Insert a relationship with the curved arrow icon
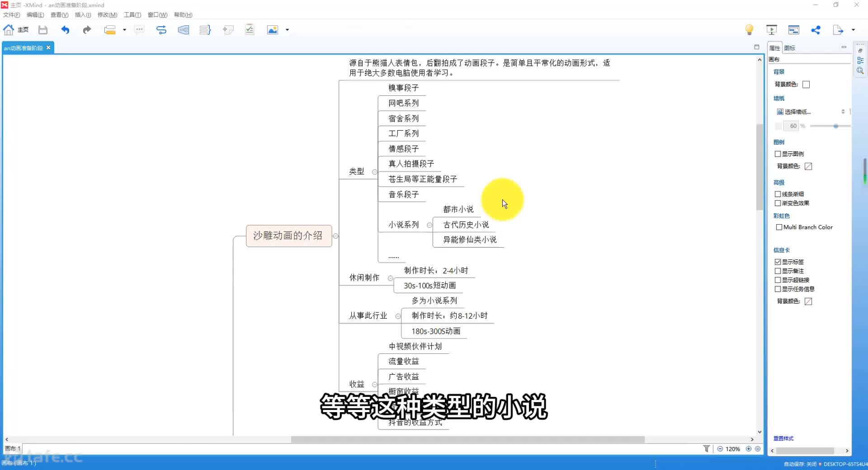 161,30
